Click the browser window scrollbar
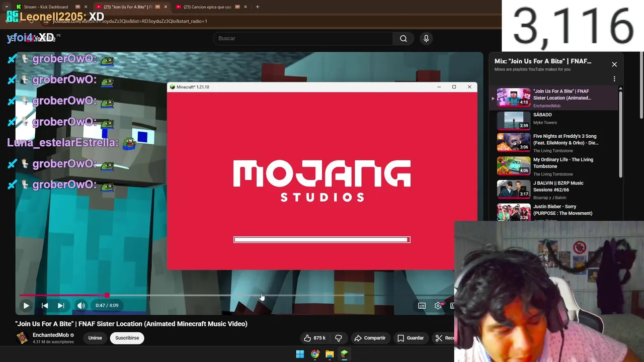The width and height of the screenshot is (644, 362). pyautogui.click(x=641, y=85)
